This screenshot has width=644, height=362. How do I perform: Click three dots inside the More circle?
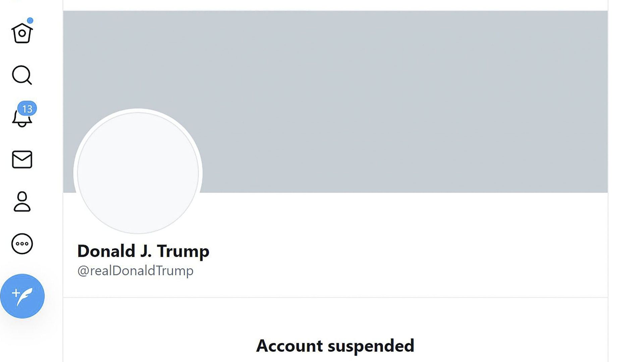[22, 244]
